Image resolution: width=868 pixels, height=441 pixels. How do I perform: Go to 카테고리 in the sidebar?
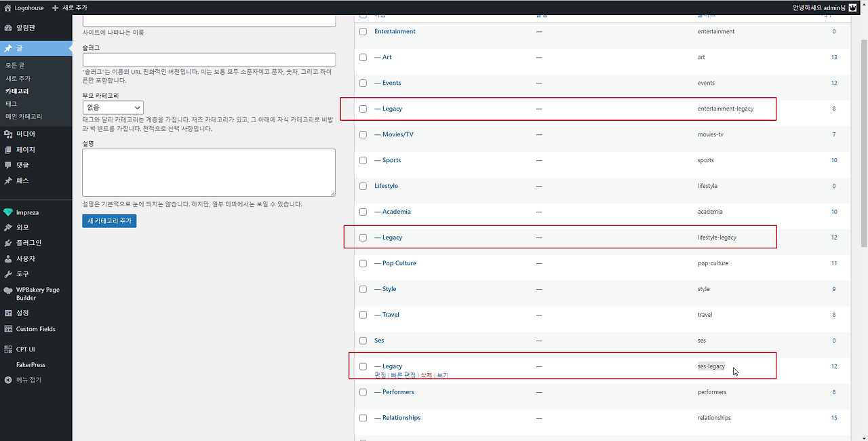point(18,91)
